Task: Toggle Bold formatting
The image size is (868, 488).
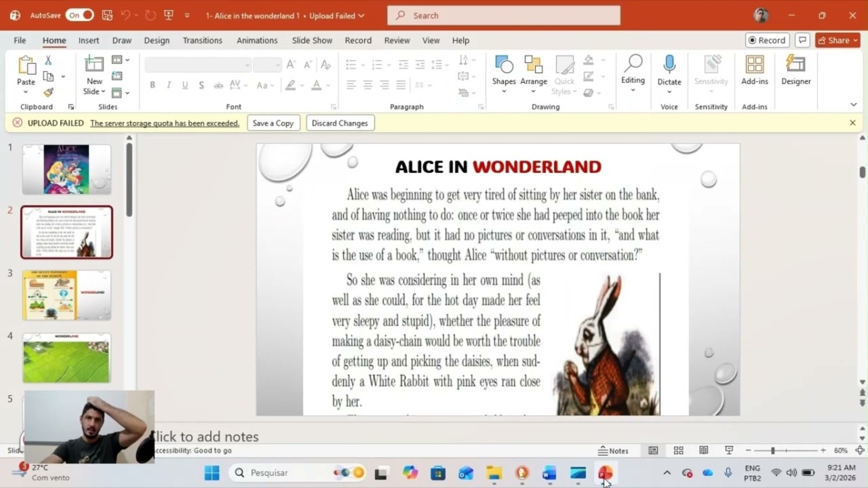Action: [153, 85]
